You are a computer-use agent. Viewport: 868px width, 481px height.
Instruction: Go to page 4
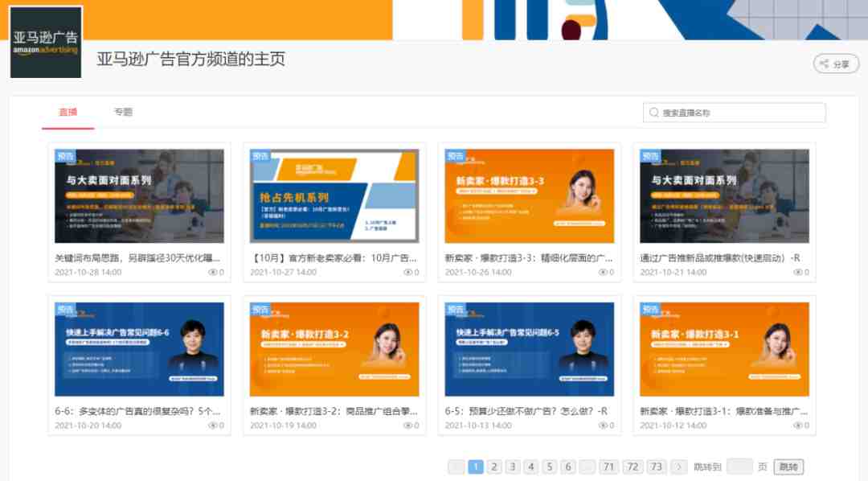(531, 467)
